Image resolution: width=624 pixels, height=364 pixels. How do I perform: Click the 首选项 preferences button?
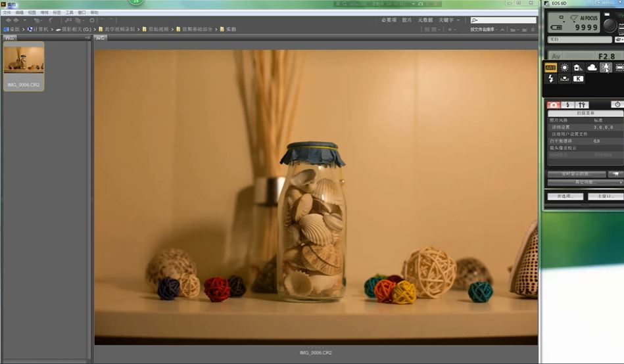tap(565, 196)
